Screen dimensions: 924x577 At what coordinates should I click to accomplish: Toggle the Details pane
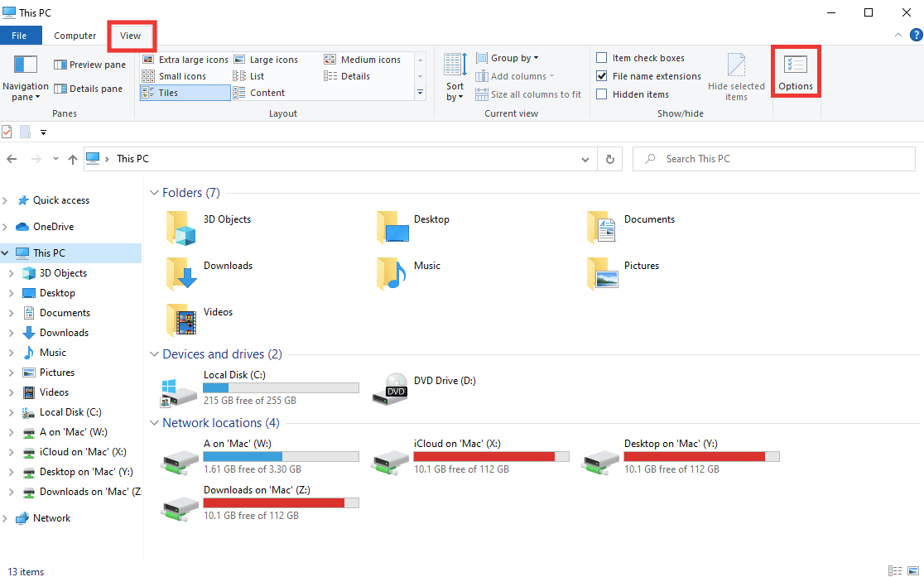(x=89, y=89)
